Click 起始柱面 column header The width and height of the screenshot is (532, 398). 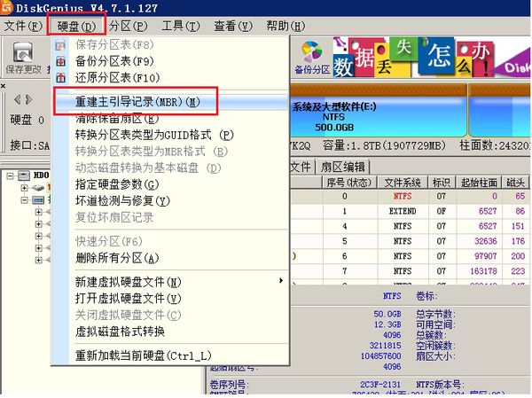479,183
